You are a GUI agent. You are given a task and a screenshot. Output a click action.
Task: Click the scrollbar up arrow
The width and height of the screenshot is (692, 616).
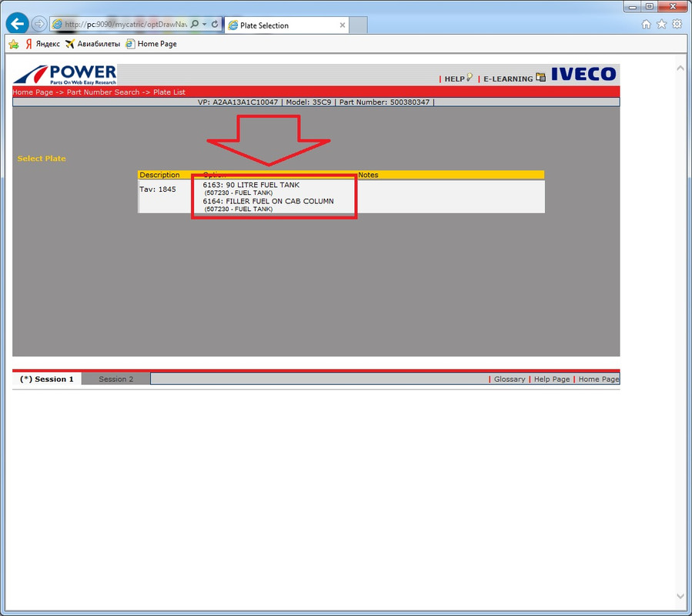(680, 68)
